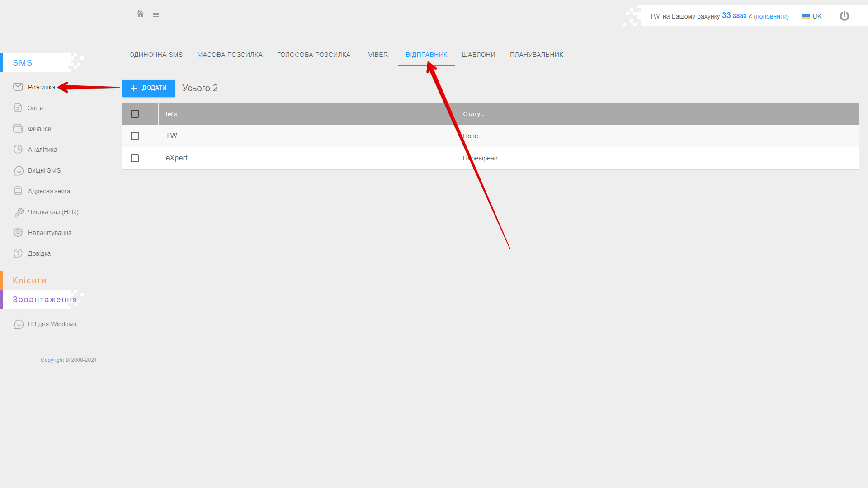Expand the Клієнти sidebar section
Viewport: 868px width, 488px height.
click(29, 281)
